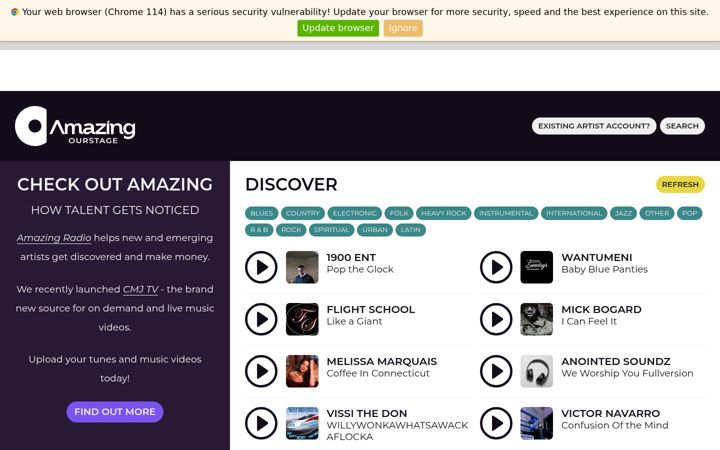Play 'Baby Blue Panties' by Wantumeni
This screenshot has width=720, height=450.
pos(496,267)
